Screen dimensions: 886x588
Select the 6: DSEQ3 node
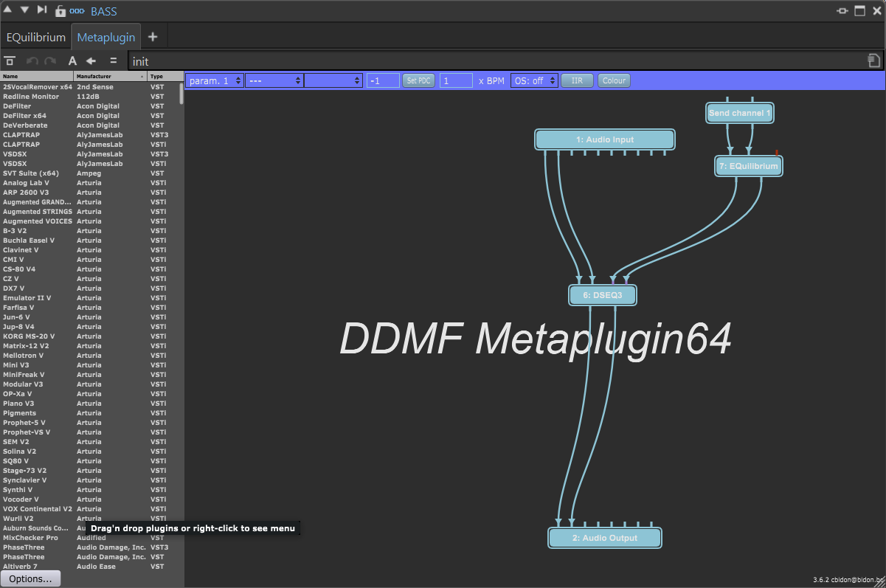point(602,294)
